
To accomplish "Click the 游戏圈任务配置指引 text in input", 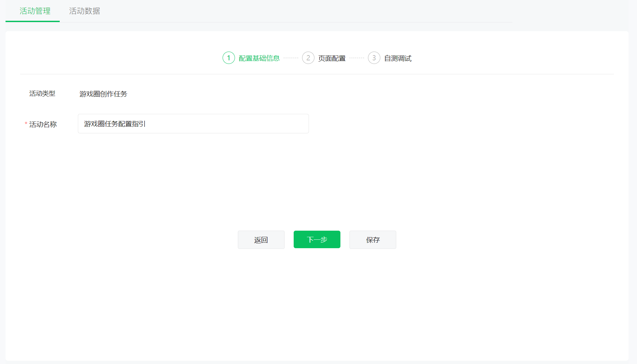I will click(115, 124).
